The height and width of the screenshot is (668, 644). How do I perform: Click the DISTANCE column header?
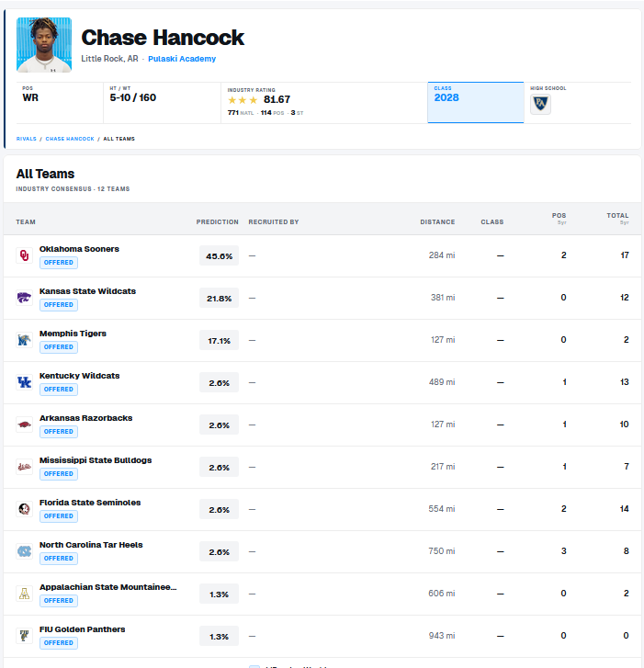pos(437,222)
